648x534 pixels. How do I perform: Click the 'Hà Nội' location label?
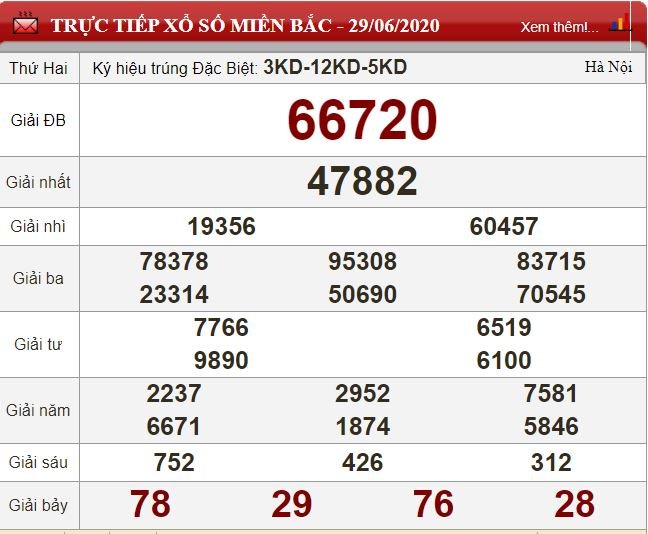point(608,67)
